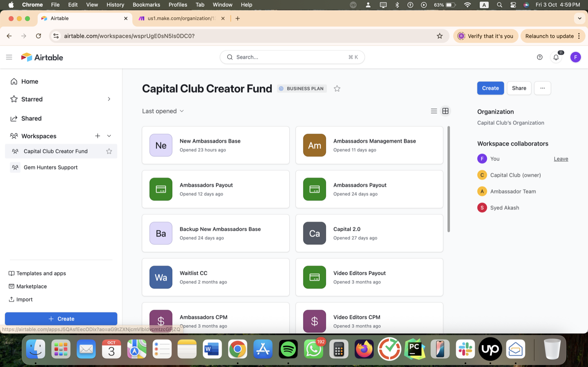Image resolution: width=588 pixels, height=367 pixels.
Task: Open Ambassadors Management Base icon
Action: pos(314,145)
